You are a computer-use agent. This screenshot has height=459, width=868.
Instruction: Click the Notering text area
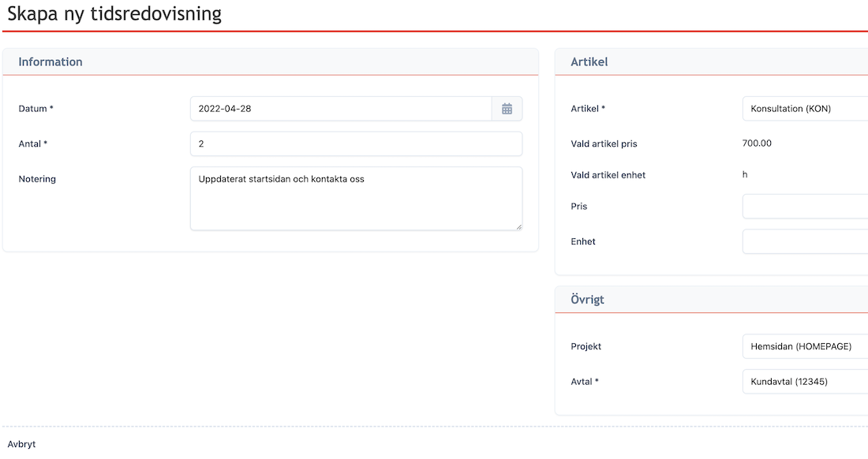click(x=356, y=199)
